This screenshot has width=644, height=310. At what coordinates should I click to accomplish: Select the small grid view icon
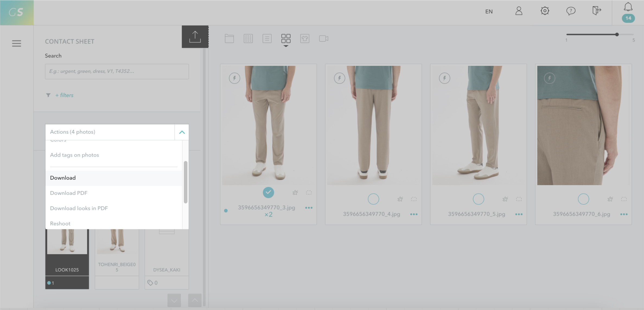pos(248,38)
